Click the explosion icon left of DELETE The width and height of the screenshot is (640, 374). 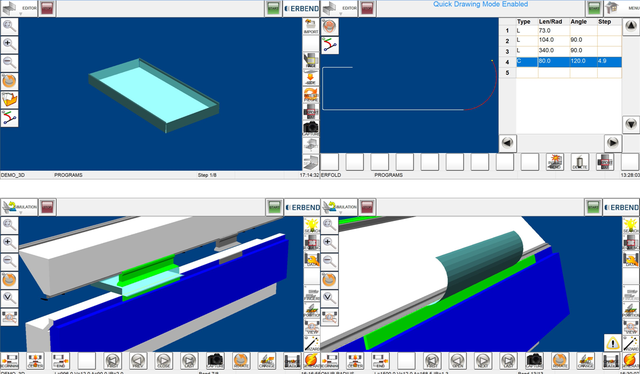point(555,162)
